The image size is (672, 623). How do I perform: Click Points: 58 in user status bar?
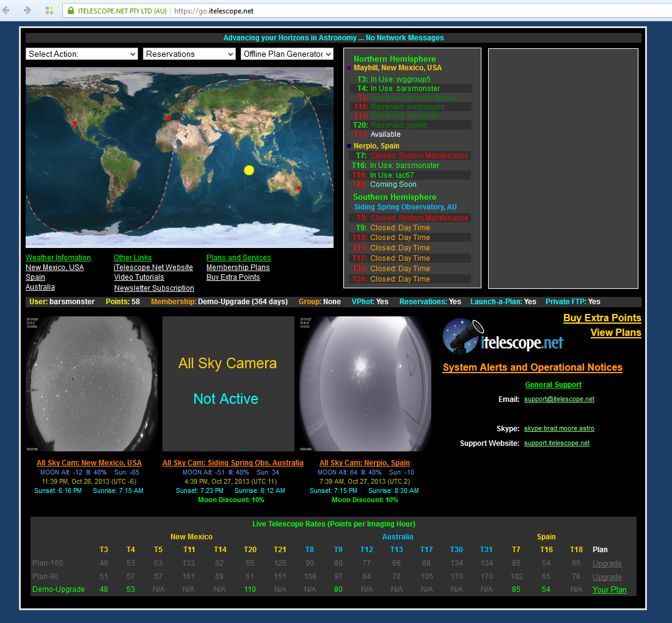123,302
